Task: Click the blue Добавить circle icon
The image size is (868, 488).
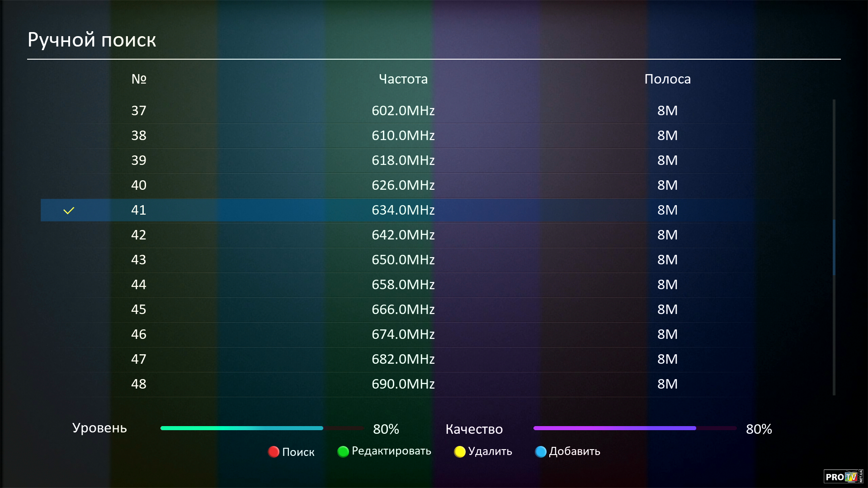Action: pos(541,452)
